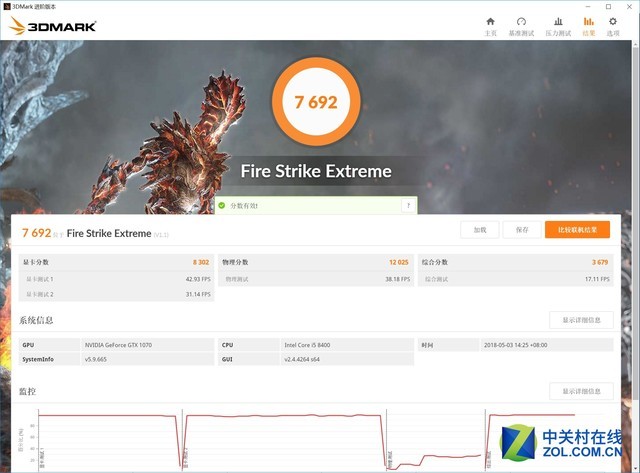Click the Load (加载) button

coord(480,230)
